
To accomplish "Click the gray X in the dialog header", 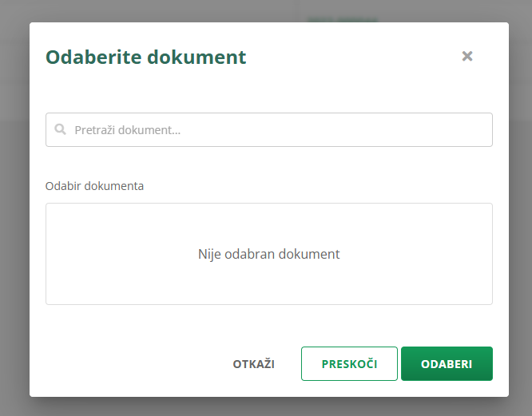I will click(x=467, y=56).
